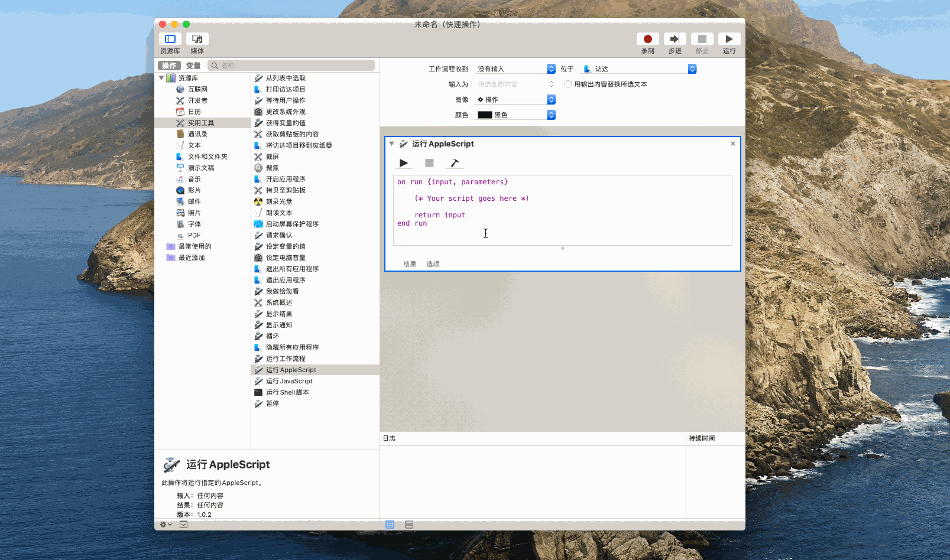Run the workflow with the 运行 toolbar button
Viewport: 950px width, 560px height.
coord(729,39)
